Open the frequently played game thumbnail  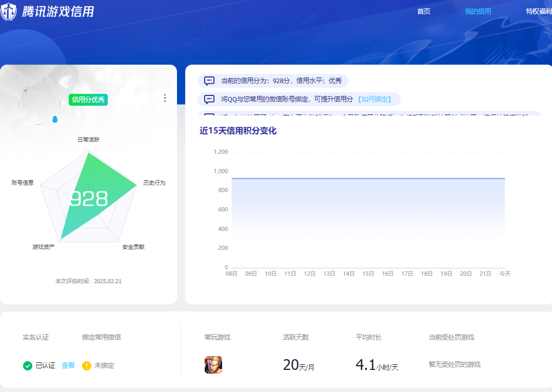pyautogui.click(x=213, y=364)
